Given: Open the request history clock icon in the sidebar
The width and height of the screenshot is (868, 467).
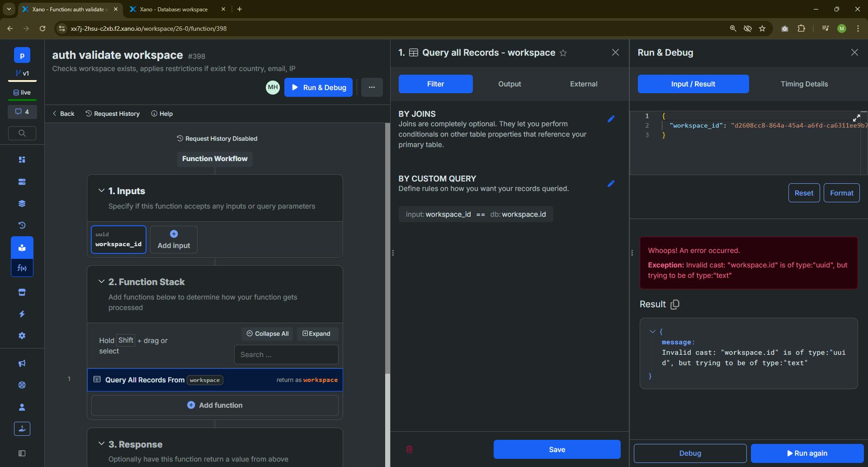Looking at the screenshot, I should click(x=22, y=225).
